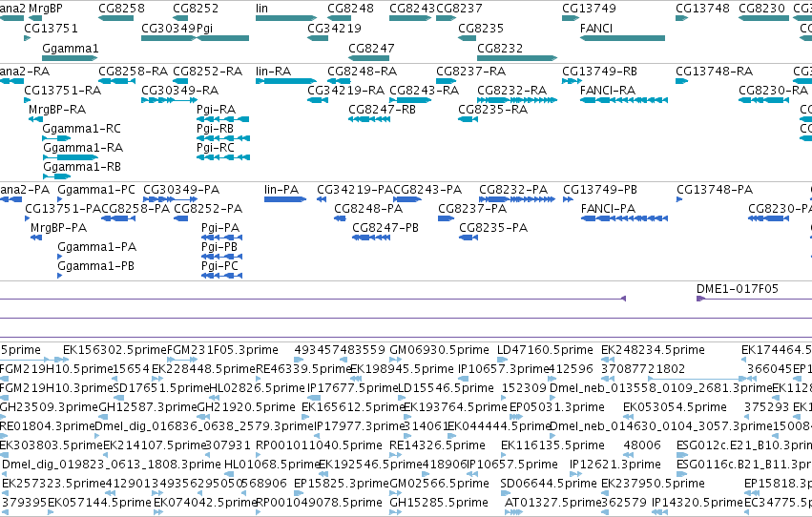The height and width of the screenshot is (517, 812).
Task: Select EST EK248234.5prime
Action: pyautogui.click(x=653, y=350)
